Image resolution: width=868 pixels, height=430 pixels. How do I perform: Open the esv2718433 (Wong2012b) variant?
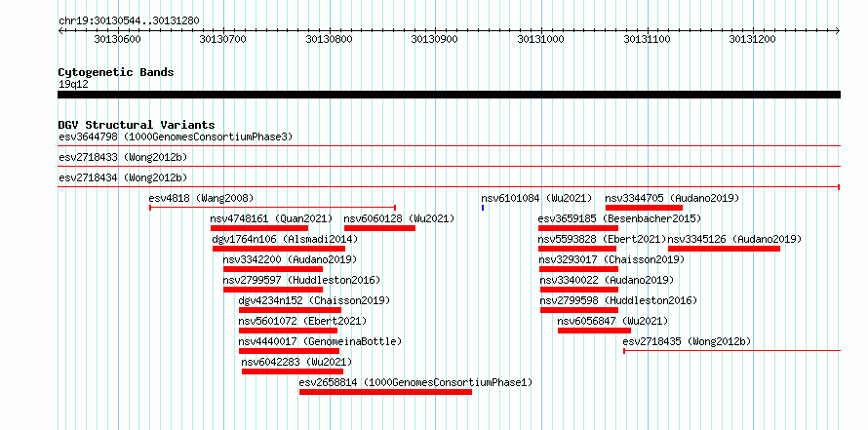click(123, 157)
